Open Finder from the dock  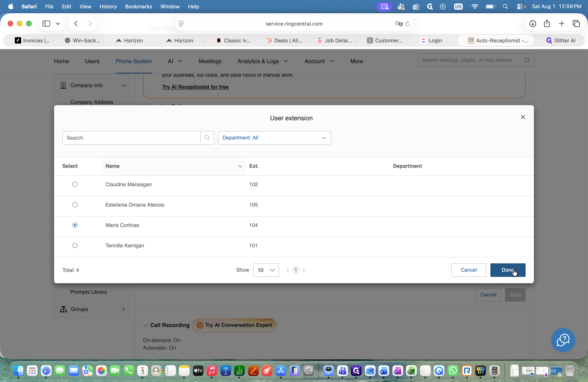pyautogui.click(x=18, y=371)
